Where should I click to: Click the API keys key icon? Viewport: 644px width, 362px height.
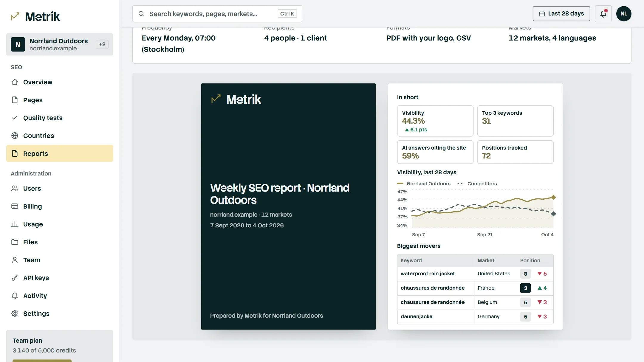pyautogui.click(x=15, y=278)
